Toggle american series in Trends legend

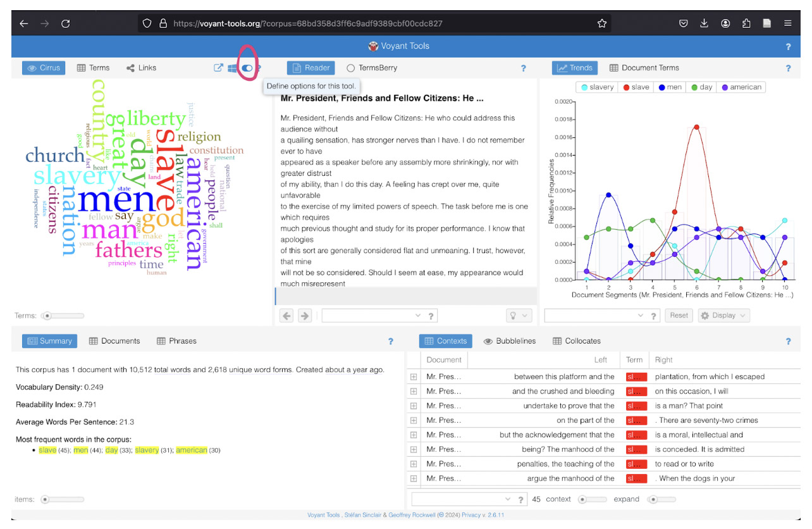[742, 87]
